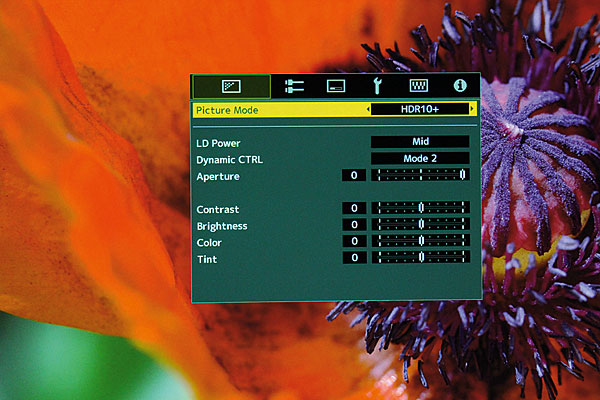Select the HDR10+ picture mode value
Image resolution: width=600 pixels, height=400 pixels.
click(x=420, y=109)
